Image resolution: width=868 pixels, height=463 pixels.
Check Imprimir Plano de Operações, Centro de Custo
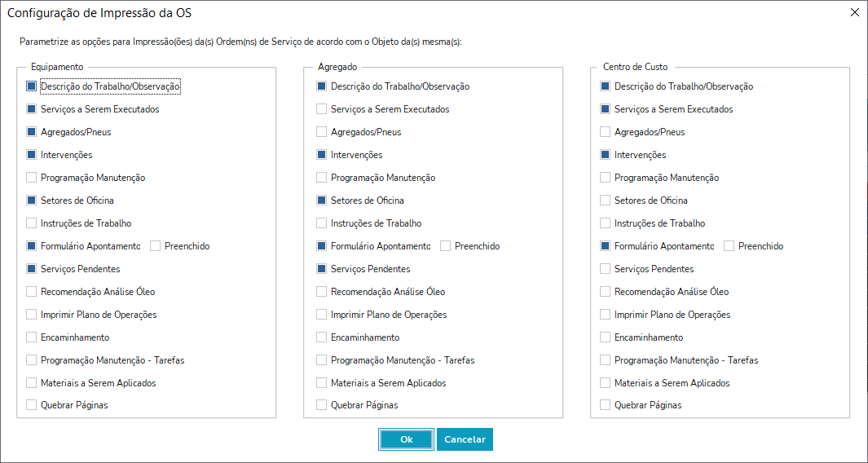click(x=606, y=315)
